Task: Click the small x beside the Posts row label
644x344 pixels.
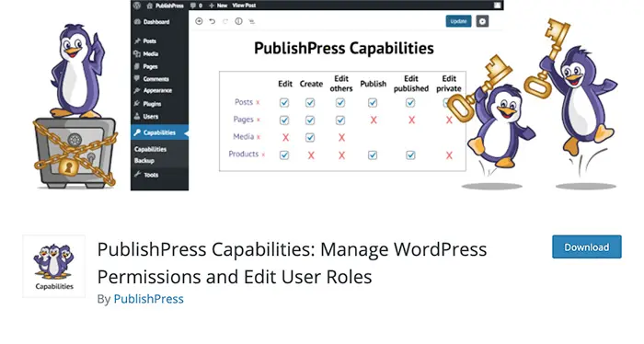Action: click(x=258, y=103)
